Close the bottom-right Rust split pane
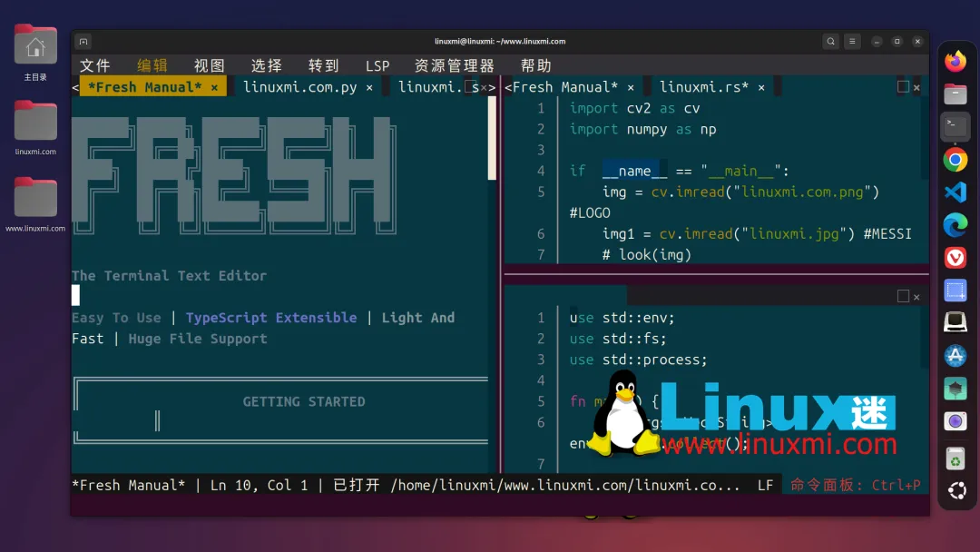The width and height of the screenshot is (980, 552). (916, 297)
